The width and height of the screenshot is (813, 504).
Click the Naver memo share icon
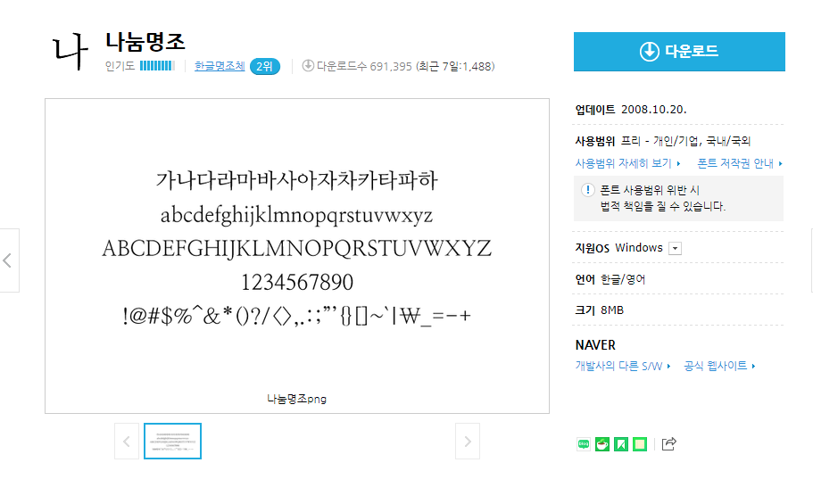pyautogui.click(x=640, y=444)
